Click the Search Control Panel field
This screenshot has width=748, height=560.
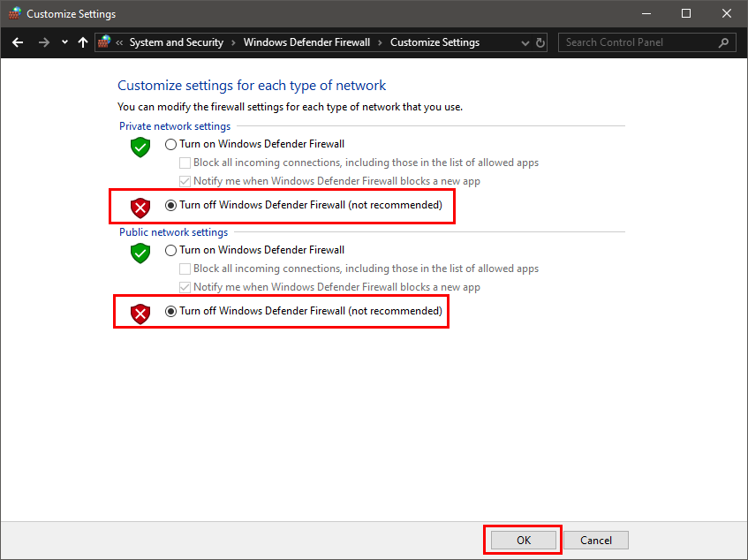[638, 42]
